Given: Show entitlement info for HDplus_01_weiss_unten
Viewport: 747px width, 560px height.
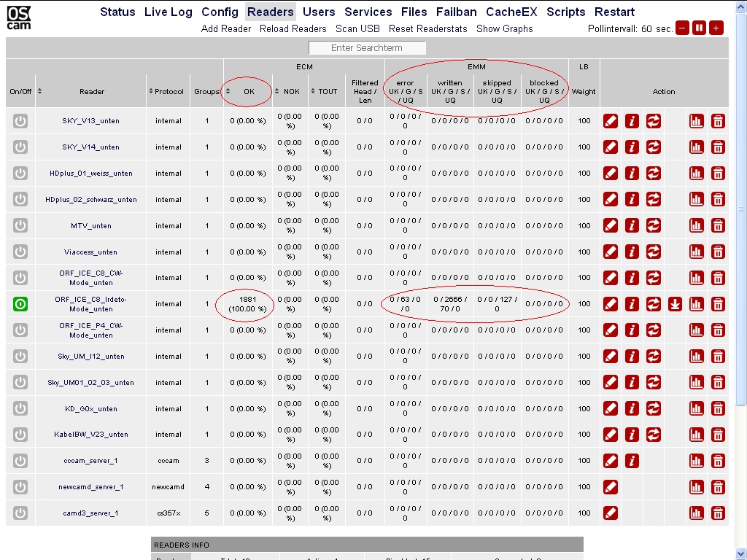Looking at the screenshot, I should coord(632,174).
